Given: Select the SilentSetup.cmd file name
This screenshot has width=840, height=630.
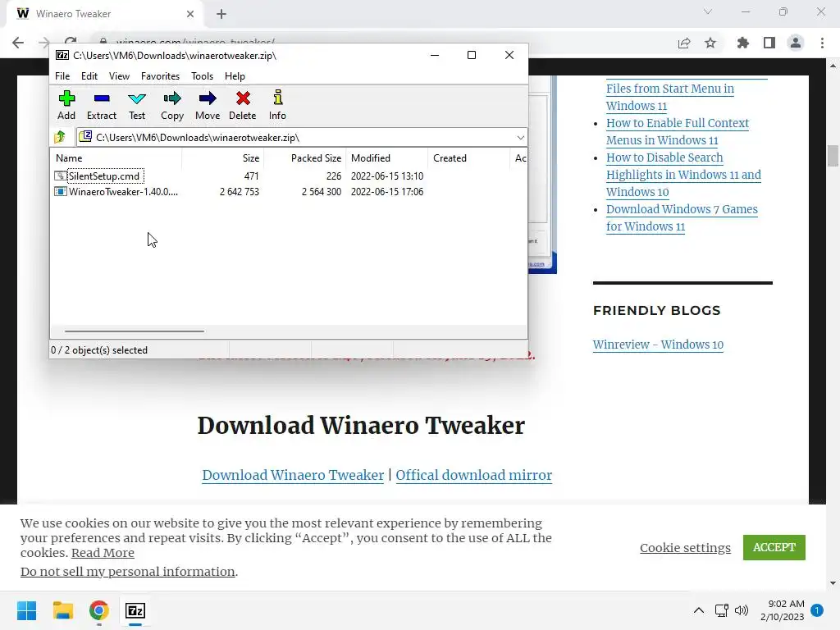Looking at the screenshot, I should [104, 176].
